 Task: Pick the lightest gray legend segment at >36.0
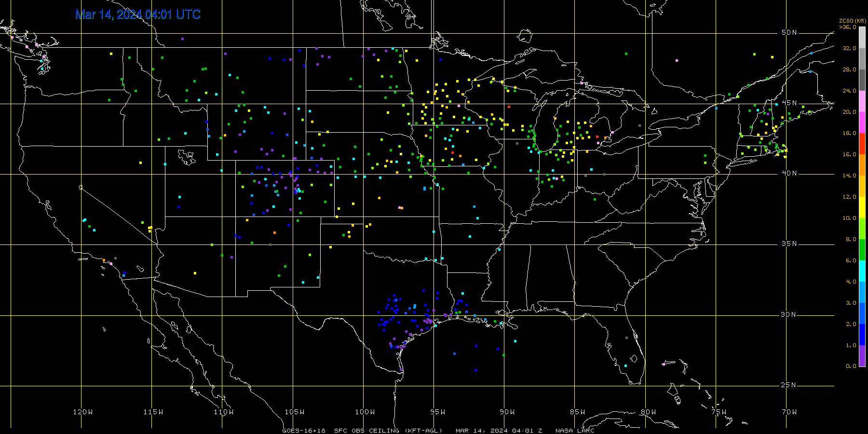tap(862, 38)
